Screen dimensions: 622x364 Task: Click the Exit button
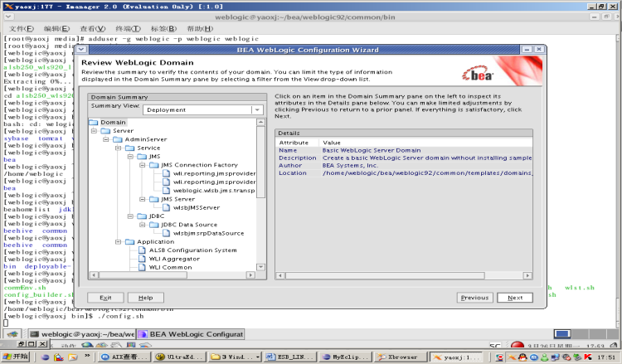[x=105, y=298]
